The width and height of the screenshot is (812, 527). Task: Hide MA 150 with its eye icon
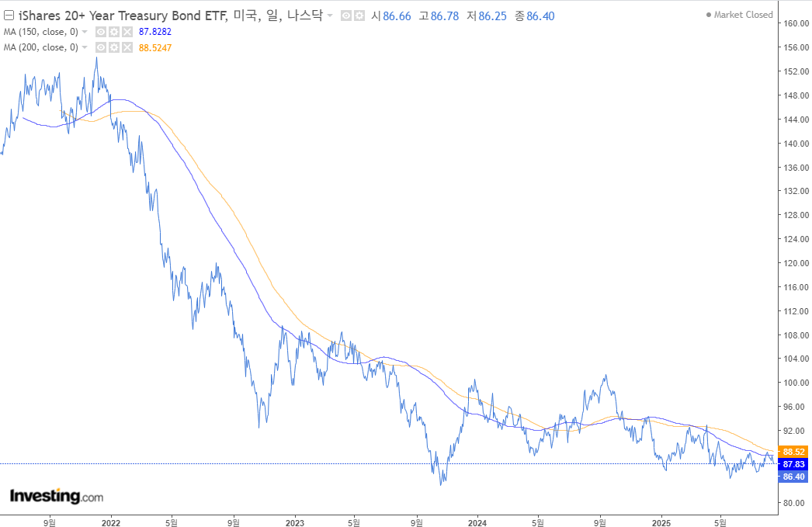click(101, 32)
